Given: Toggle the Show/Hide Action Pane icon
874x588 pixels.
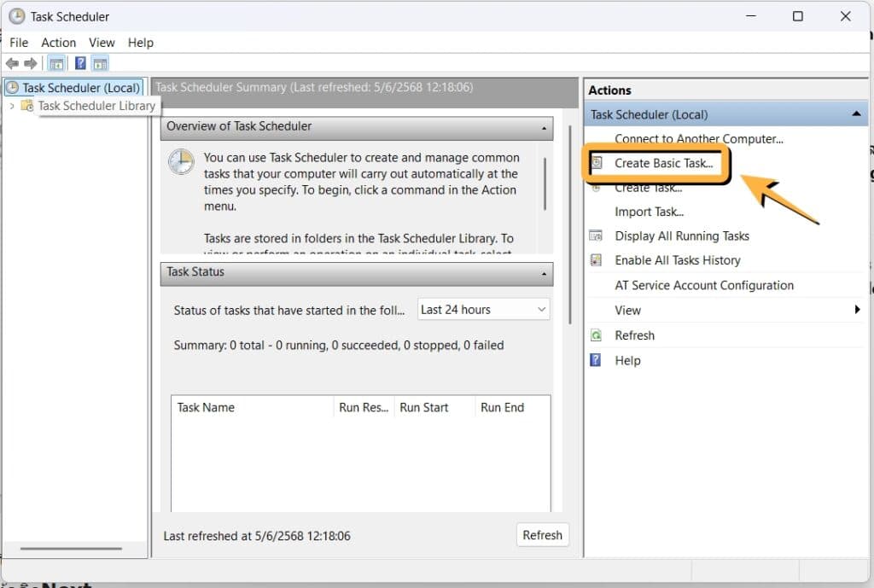Looking at the screenshot, I should coord(100,63).
